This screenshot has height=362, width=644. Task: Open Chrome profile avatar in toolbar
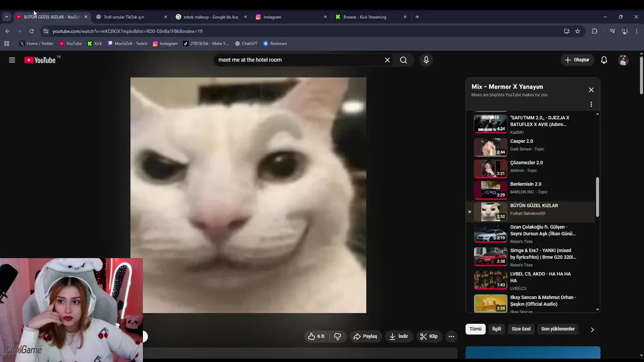pos(624,31)
